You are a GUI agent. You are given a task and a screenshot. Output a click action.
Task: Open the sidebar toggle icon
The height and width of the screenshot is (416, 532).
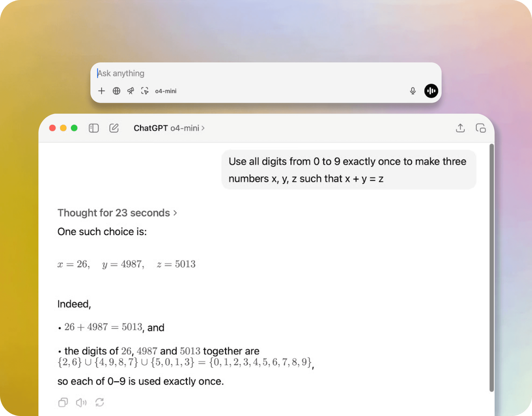[x=94, y=128]
